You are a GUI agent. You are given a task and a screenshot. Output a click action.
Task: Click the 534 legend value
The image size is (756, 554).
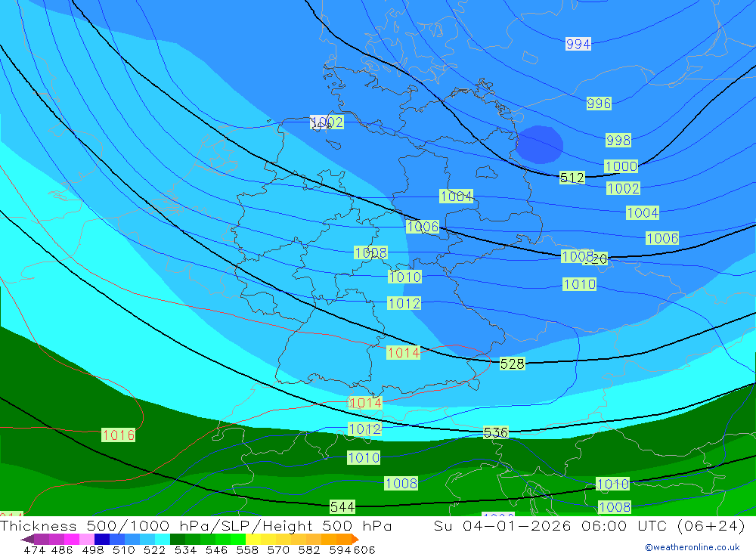pyautogui.click(x=184, y=549)
